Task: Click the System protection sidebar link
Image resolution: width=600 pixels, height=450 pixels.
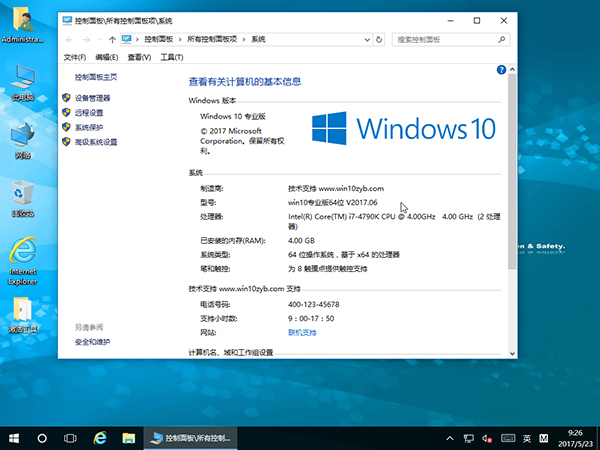Action: tap(88, 128)
